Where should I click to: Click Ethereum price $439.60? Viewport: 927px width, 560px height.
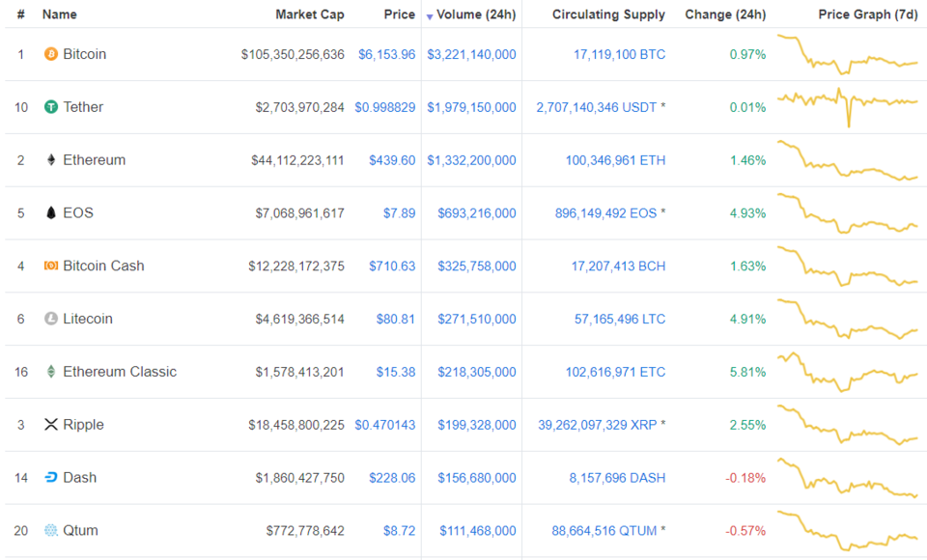click(x=392, y=159)
